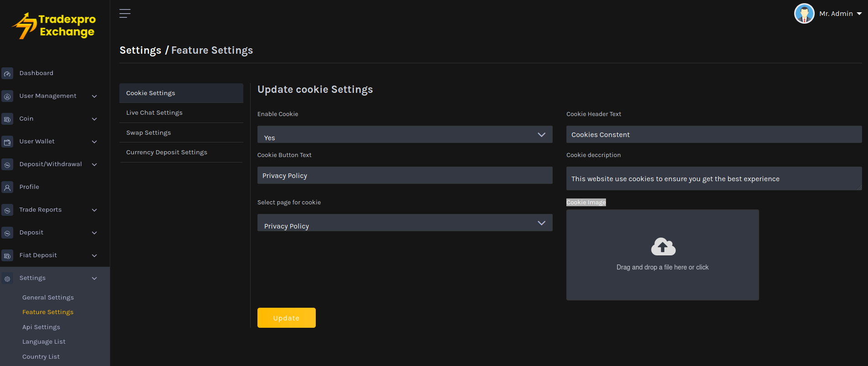868x366 pixels.
Task: Click the User Wallet icon
Action: click(7, 142)
